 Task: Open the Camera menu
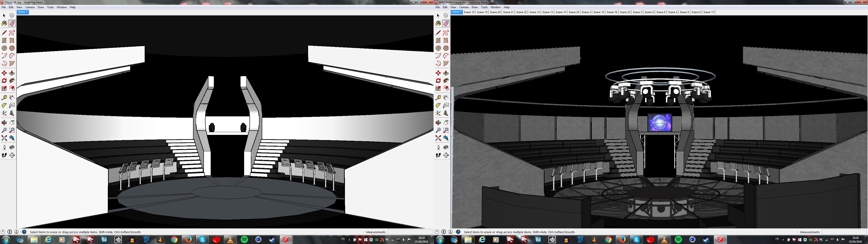point(30,7)
